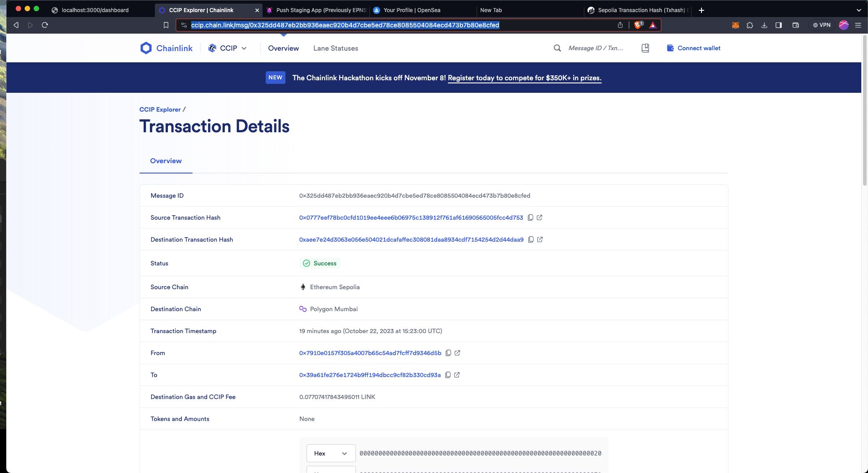Open Source Transaction Hash in external explorer

click(x=539, y=217)
